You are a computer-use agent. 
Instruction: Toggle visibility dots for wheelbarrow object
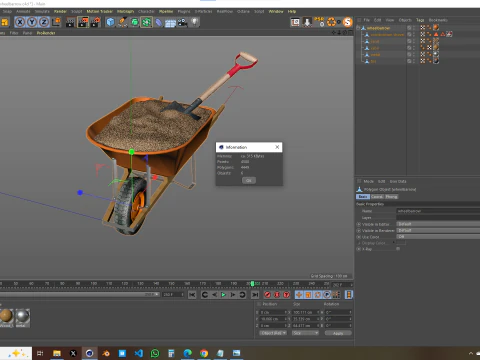[x=414, y=28]
